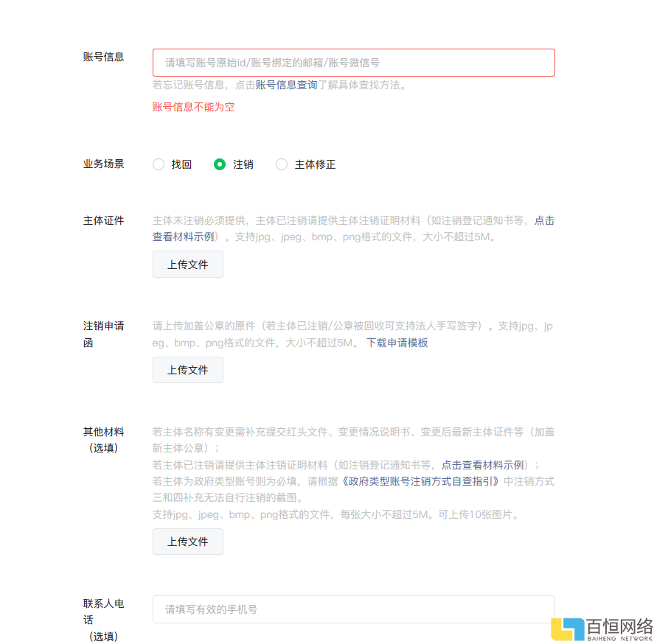The width and height of the screenshot is (654, 644).
Task: Select the 注销 radio button
Action: pos(220,164)
